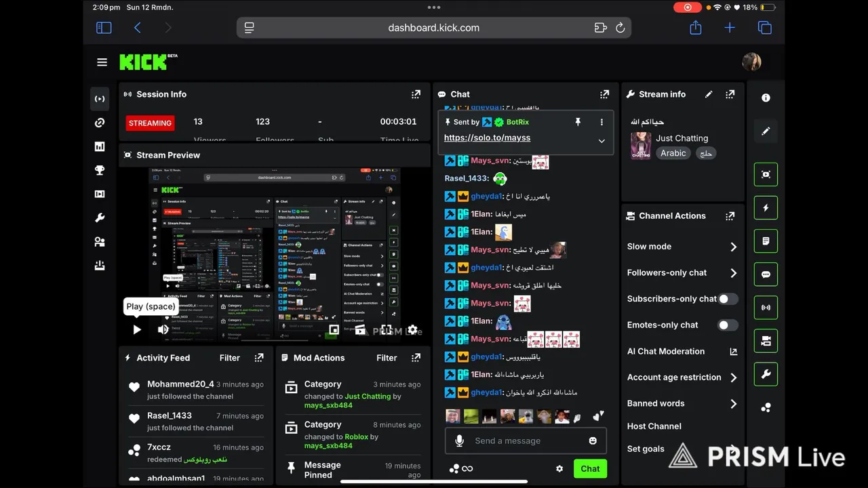Viewport: 868px width, 488px height.
Task: Click the Arabic language tag
Action: coord(673,153)
